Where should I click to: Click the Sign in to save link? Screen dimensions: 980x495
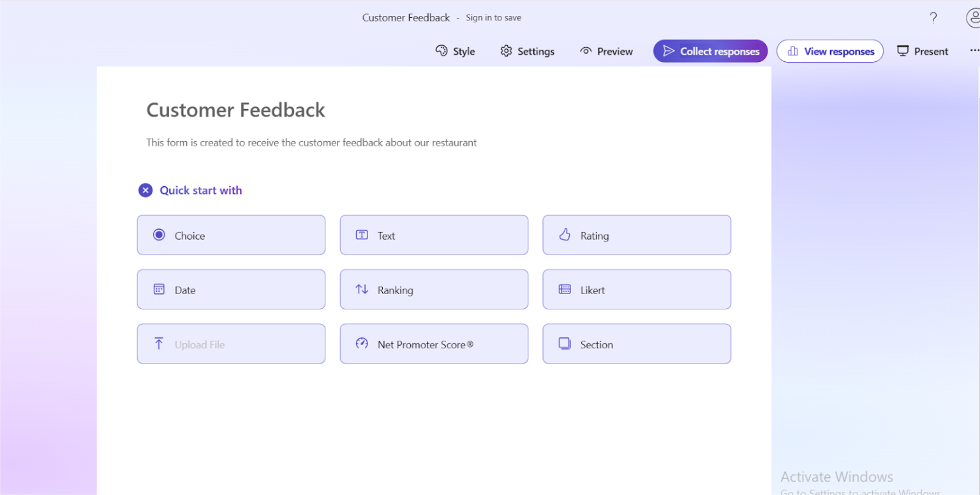coord(493,17)
